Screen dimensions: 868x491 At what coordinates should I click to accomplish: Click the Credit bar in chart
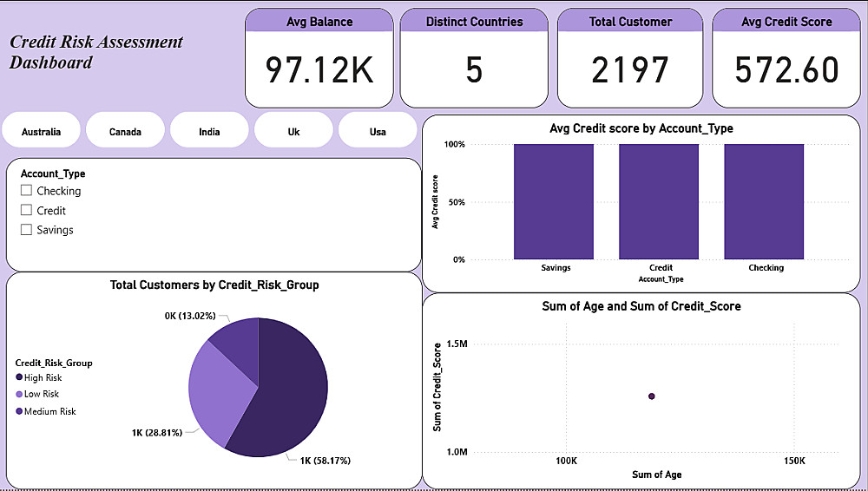point(659,201)
